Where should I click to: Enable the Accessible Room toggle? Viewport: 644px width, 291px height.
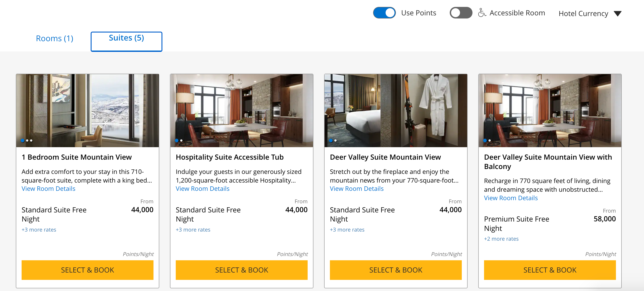click(461, 13)
